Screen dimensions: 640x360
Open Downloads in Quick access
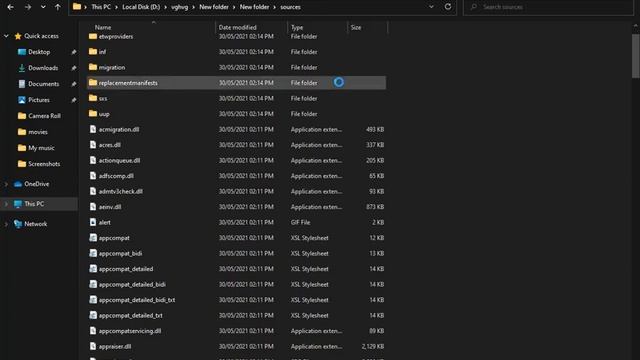pyautogui.click(x=43, y=68)
